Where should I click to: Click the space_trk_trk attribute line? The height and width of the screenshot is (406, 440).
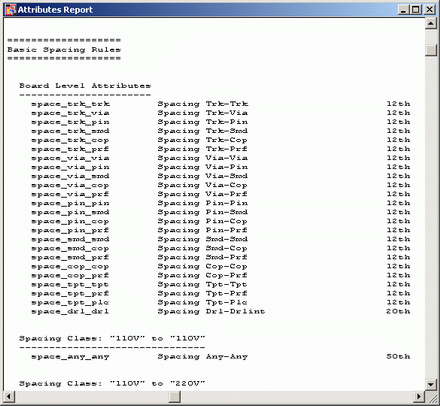pyautogui.click(x=220, y=104)
